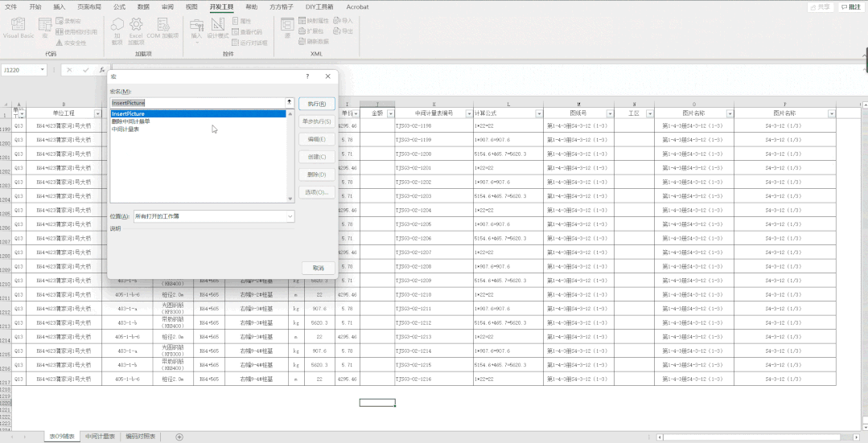Click 删除(D) delete macro button
This screenshot has height=443, width=868.
(317, 174)
